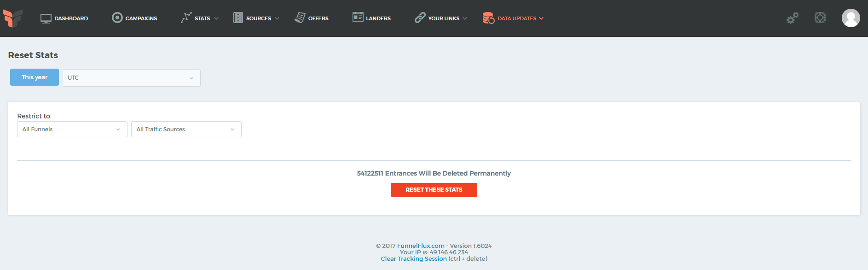The image size is (868, 270).
Task: Open settings via the gears icon
Action: click(x=792, y=18)
